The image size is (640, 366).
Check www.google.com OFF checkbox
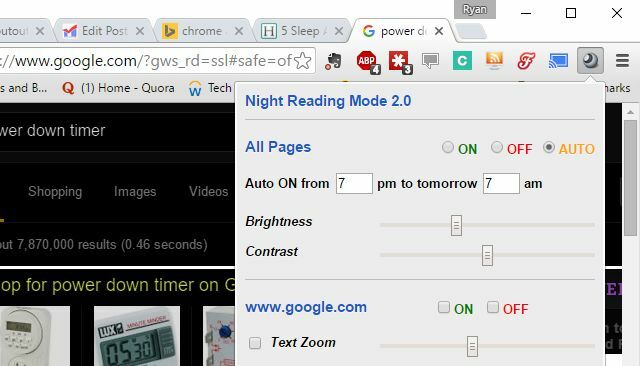click(x=493, y=307)
